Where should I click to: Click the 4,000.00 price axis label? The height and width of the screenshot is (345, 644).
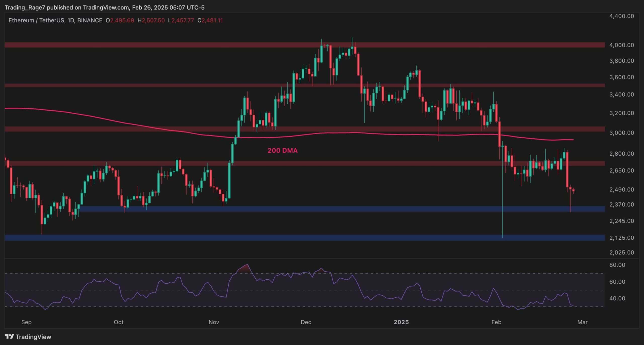(x=621, y=45)
